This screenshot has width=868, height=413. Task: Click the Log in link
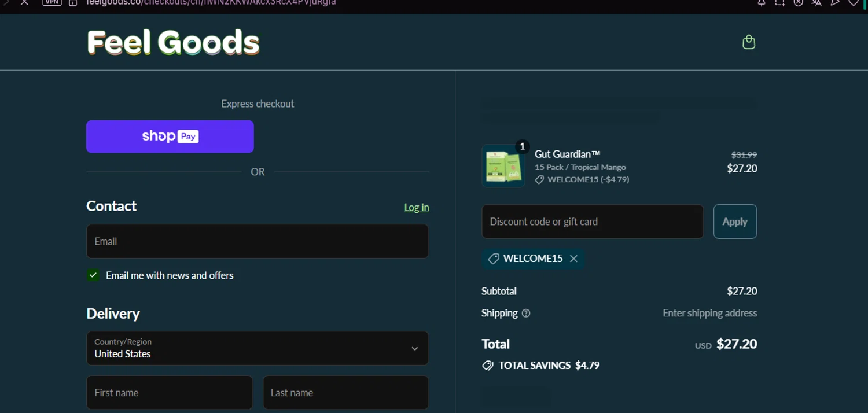coord(417,207)
